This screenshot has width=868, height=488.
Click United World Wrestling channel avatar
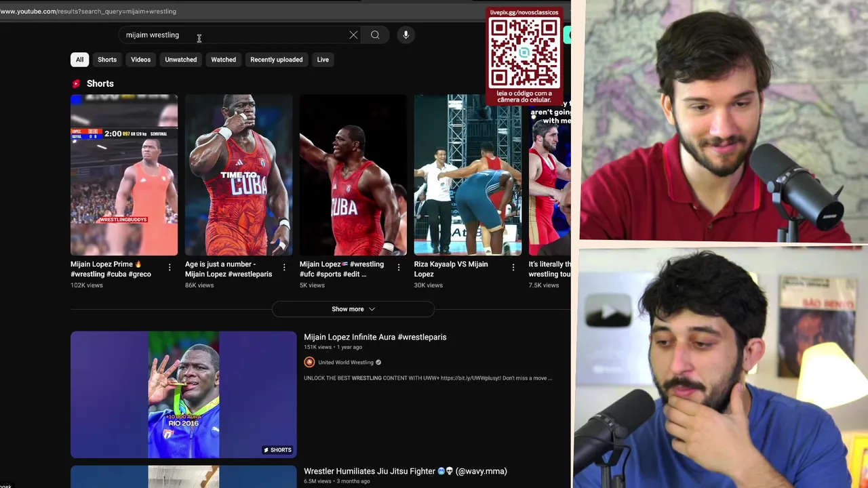pos(309,362)
